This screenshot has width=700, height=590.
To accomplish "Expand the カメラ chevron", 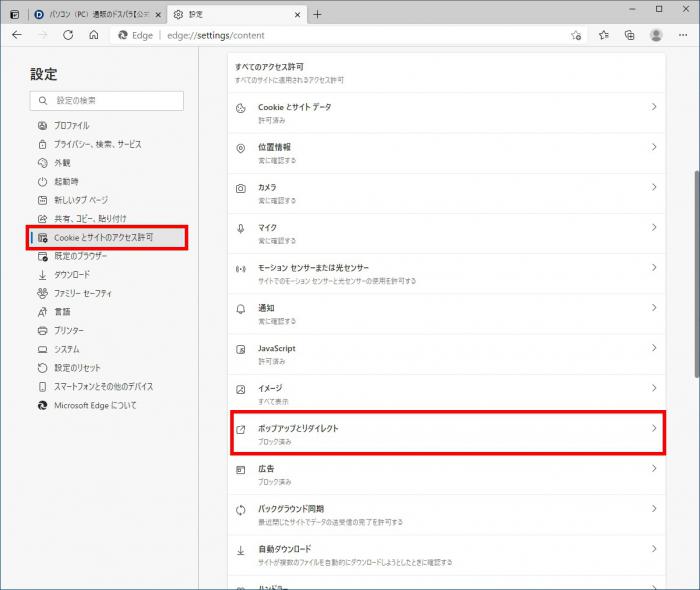I will [x=654, y=187].
